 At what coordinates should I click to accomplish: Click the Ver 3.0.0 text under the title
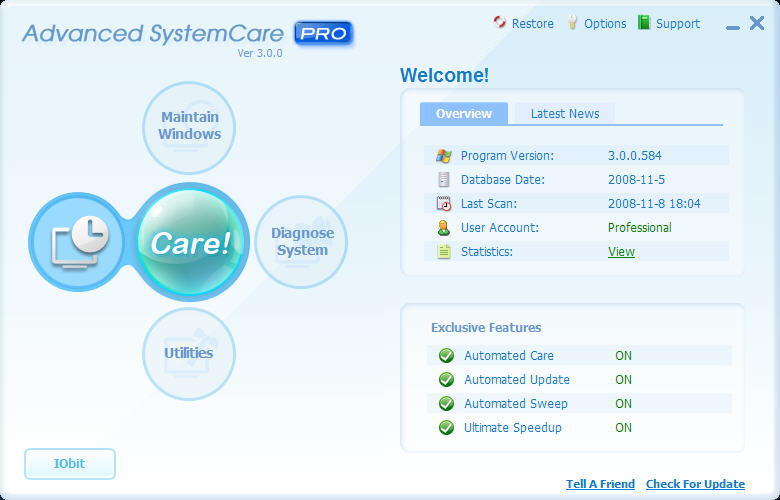(x=260, y=53)
